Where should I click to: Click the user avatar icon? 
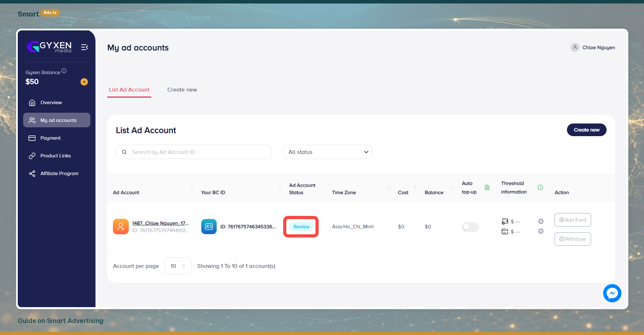[575, 47]
